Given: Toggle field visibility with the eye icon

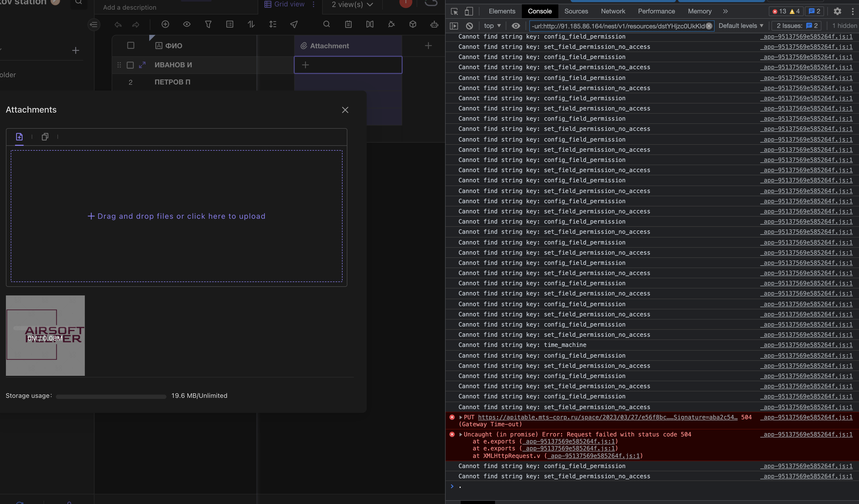Looking at the screenshot, I should pyautogui.click(x=187, y=24).
